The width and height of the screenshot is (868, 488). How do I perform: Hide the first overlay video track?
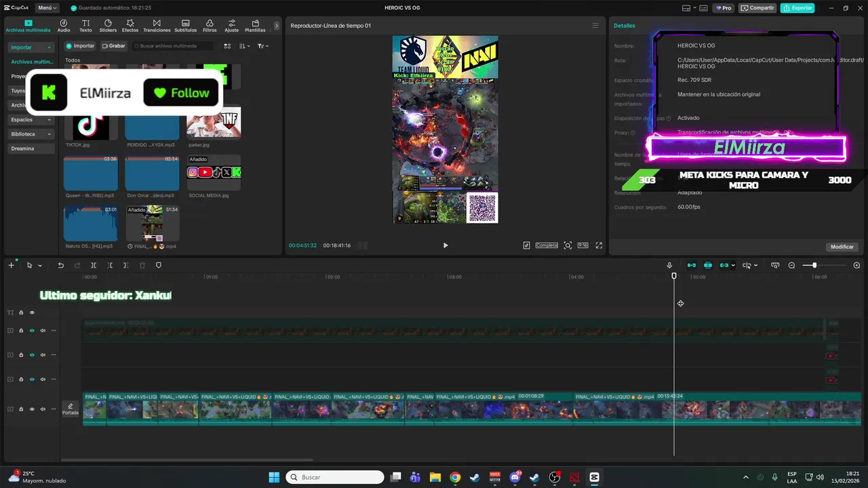point(32,330)
